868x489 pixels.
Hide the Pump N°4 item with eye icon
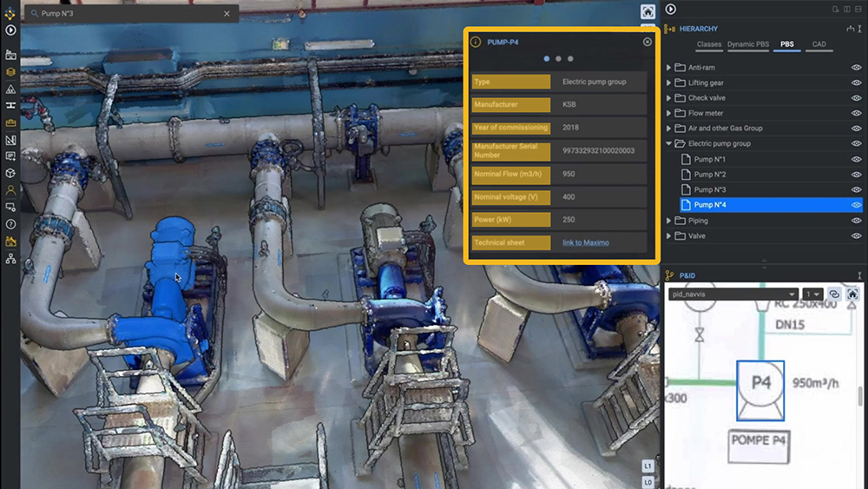(856, 205)
